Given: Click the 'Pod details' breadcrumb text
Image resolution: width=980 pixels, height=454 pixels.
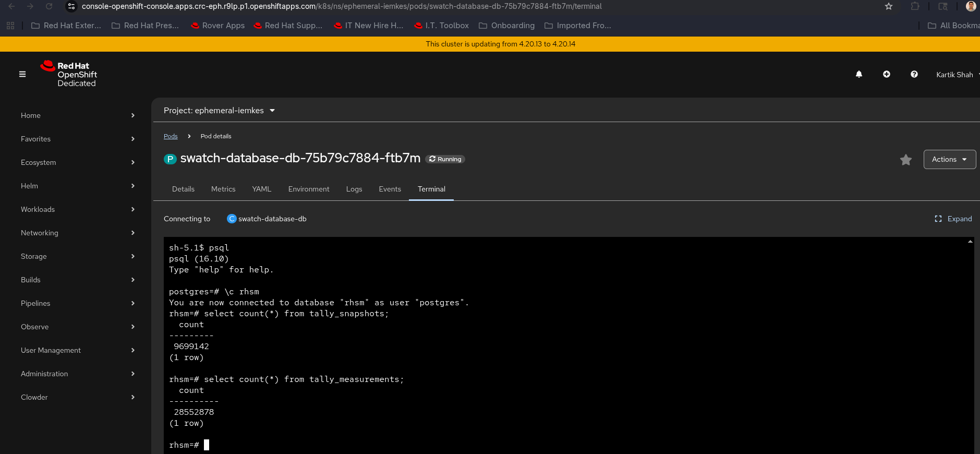Looking at the screenshot, I should click(x=216, y=136).
